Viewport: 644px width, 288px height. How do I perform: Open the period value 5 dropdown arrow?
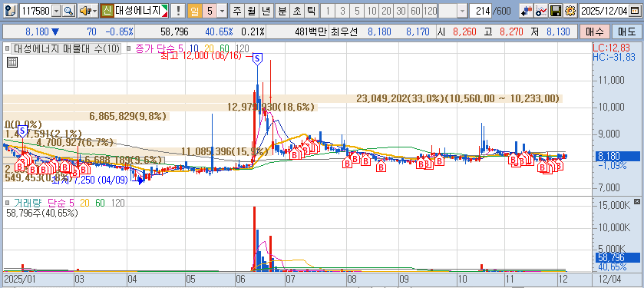(x=222, y=11)
